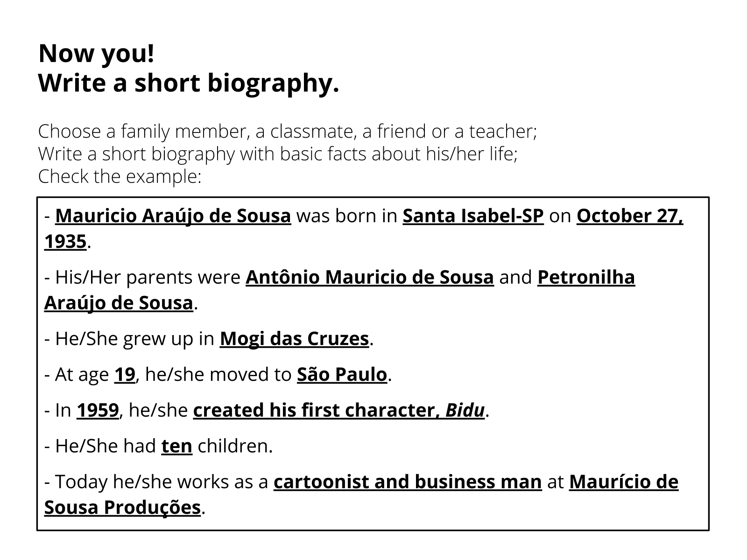The height and width of the screenshot is (560, 747).
Task: Select the "Choose a family member" instruction line
Action: (x=288, y=132)
